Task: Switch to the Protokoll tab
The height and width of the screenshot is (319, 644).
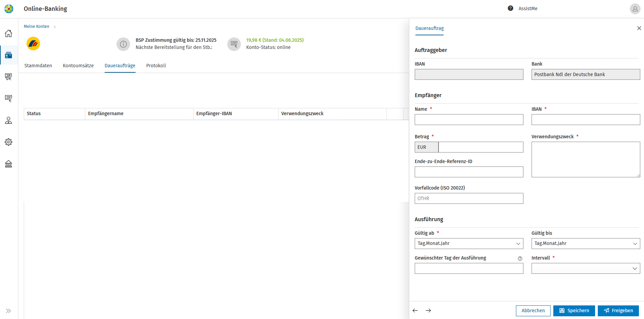Action: [x=156, y=66]
